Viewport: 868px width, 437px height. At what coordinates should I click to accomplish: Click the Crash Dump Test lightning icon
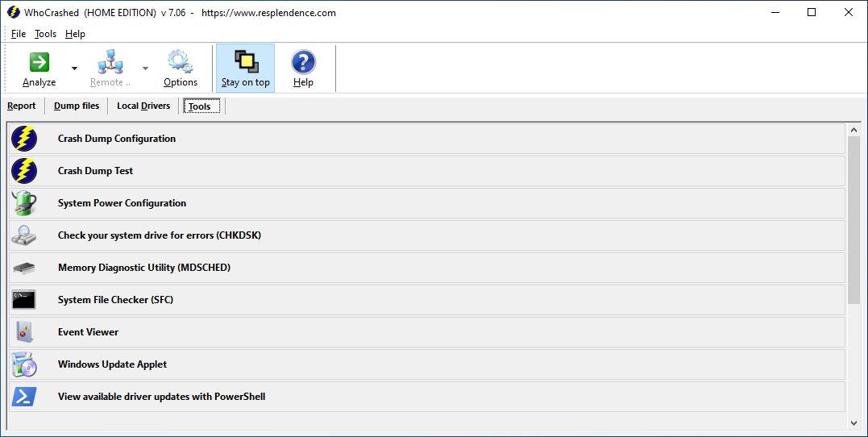pos(24,171)
